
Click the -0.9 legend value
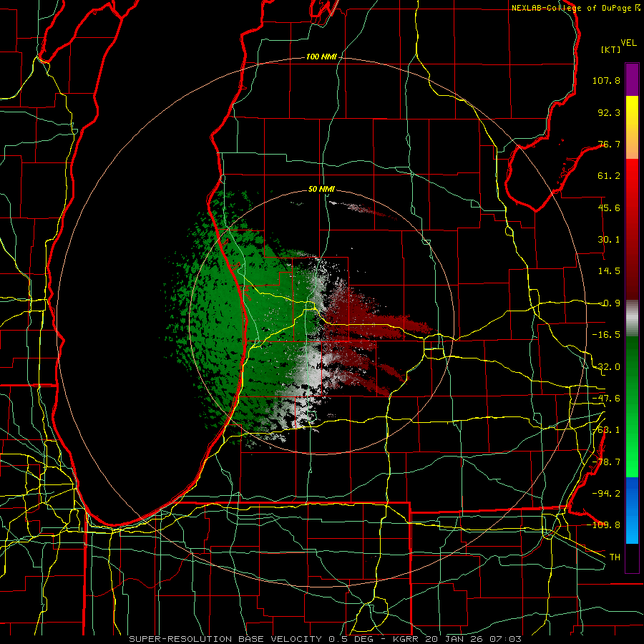[x=609, y=303]
